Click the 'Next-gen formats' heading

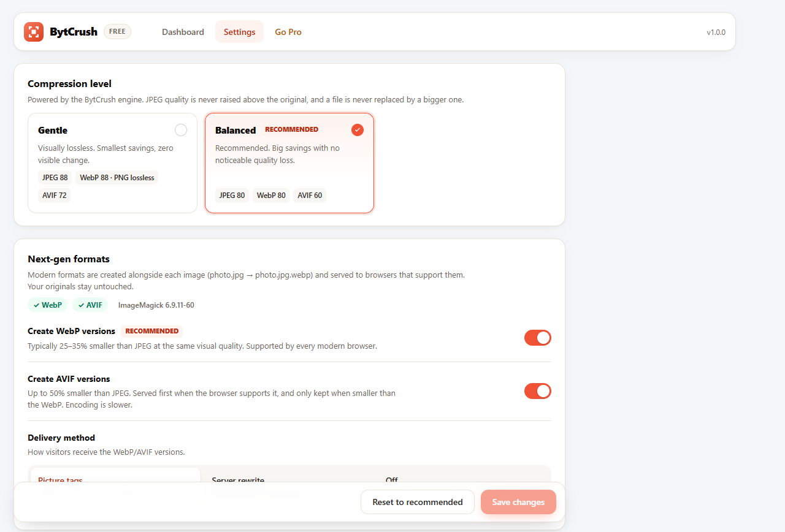coord(69,259)
